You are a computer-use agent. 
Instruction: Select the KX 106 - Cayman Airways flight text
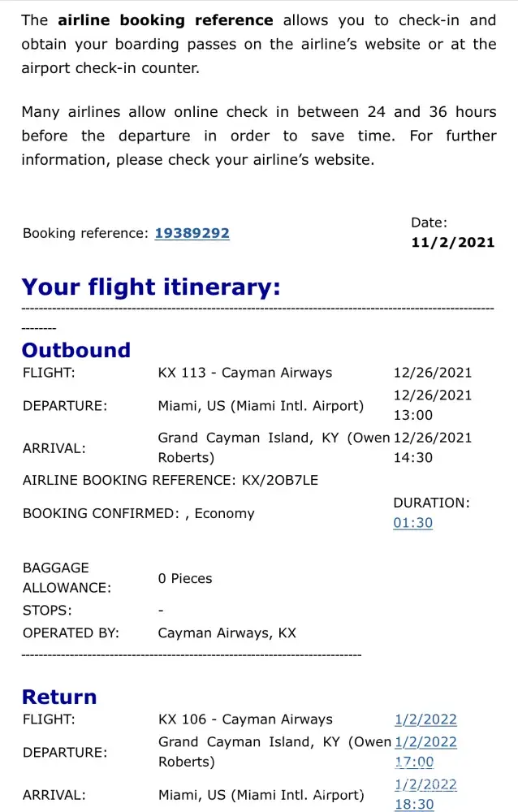click(x=245, y=719)
